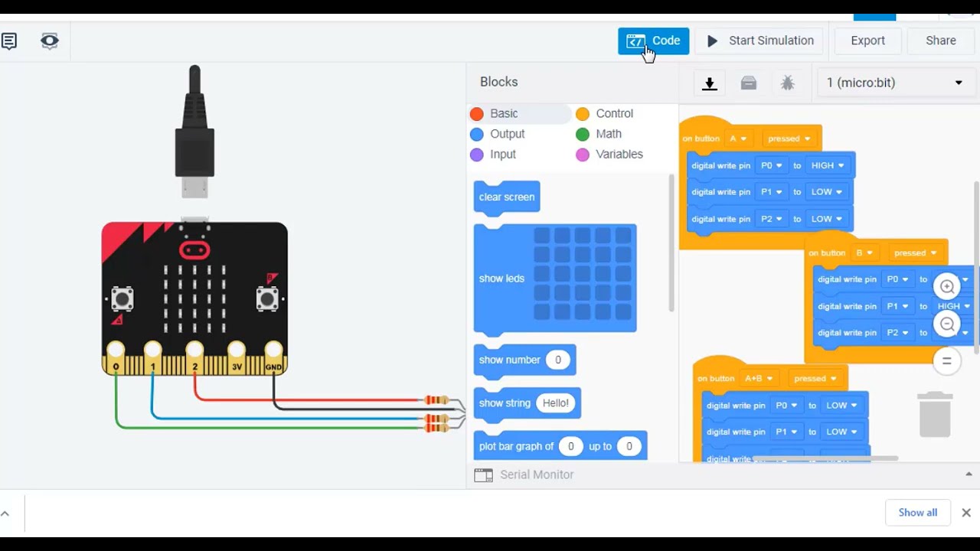Open P0 pin dropdown under button B
The image size is (980, 551).
coord(897,280)
